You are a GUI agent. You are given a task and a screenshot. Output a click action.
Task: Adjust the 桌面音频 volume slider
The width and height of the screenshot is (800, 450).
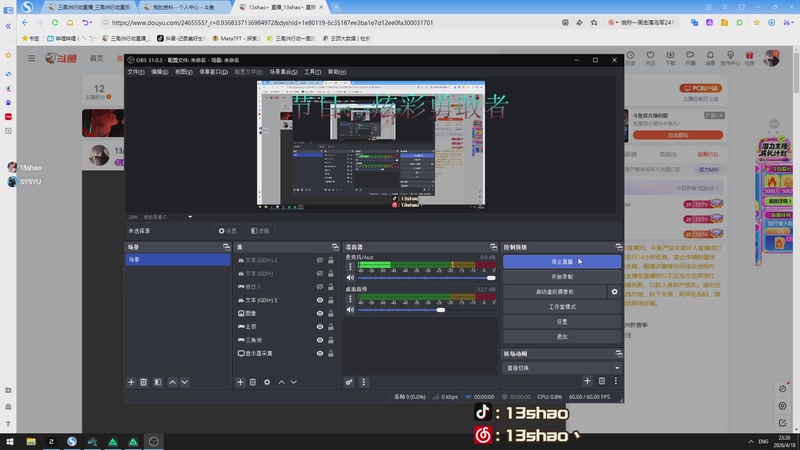[x=427, y=310]
